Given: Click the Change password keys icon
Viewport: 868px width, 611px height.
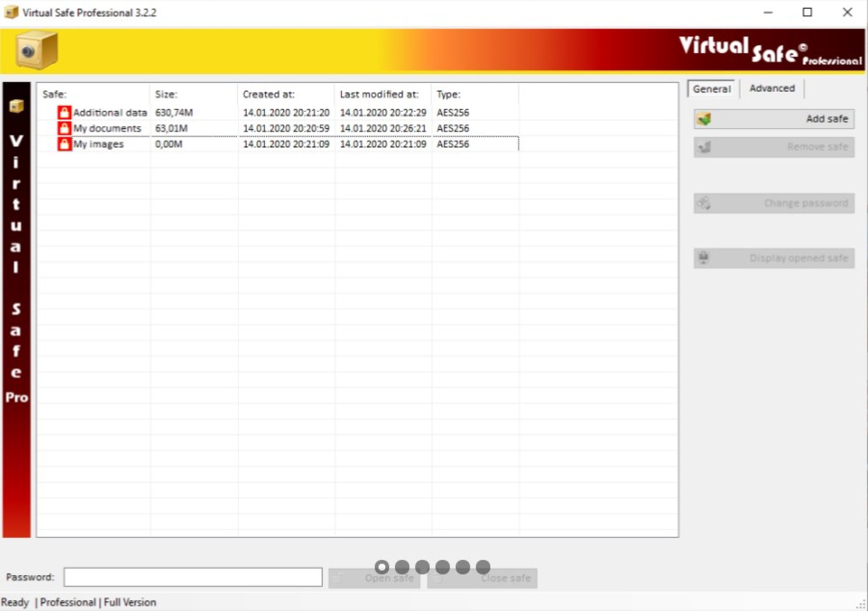Looking at the screenshot, I should pyautogui.click(x=704, y=203).
